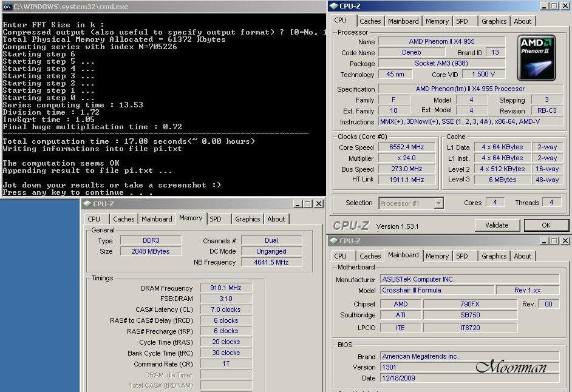Click the CPU-Z icon in the Memory window title bar

pyautogui.click(x=87, y=203)
